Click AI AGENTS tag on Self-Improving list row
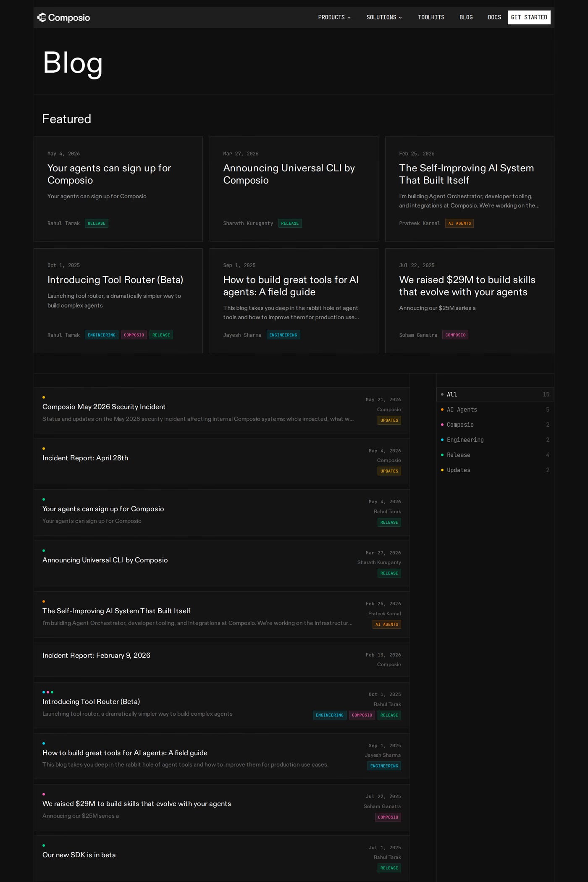This screenshot has width=588, height=882. pyautogui.click(x=387, y=625)
